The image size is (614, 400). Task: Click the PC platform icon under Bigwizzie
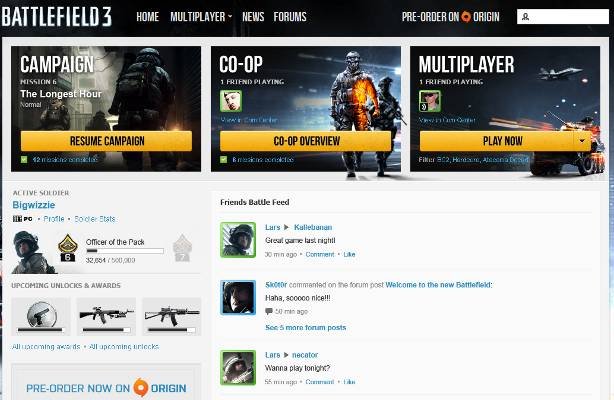[x=22, y=219]
